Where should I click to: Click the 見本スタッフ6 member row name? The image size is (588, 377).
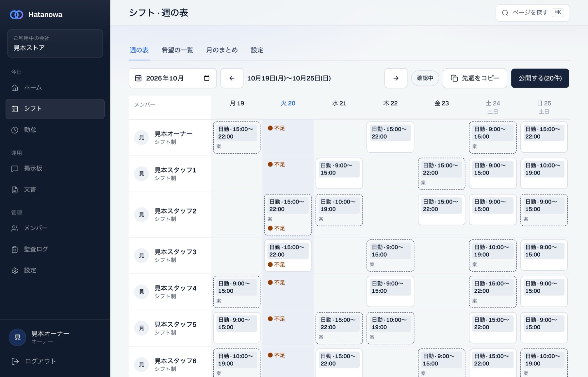[175, 361]
